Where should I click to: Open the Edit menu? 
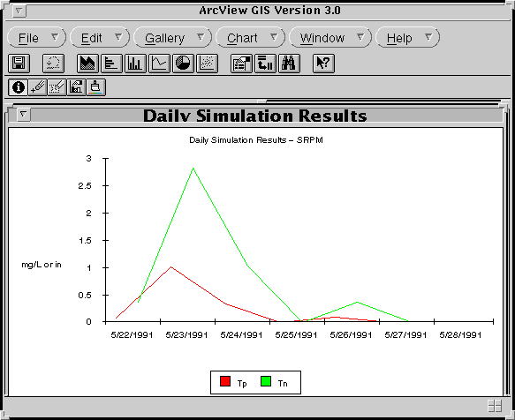[x=100, y=37]
